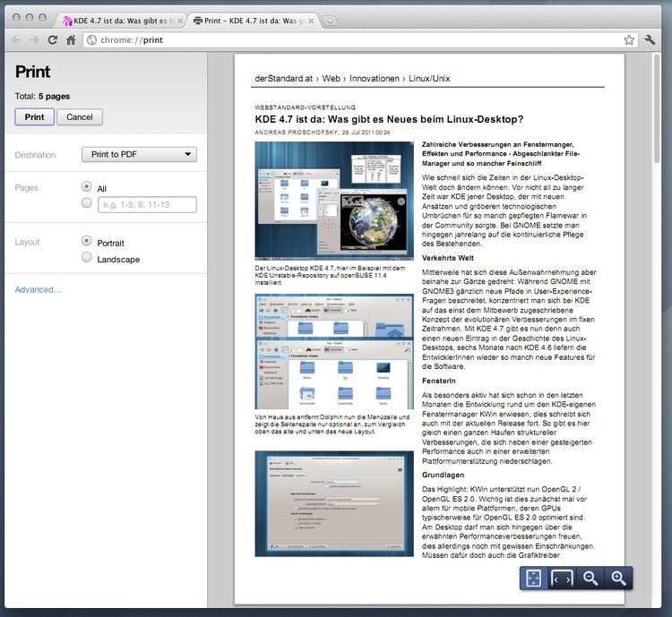Click the Print button
Image resolution: width=672 pixels, height=617 pixels.
pos(34,116)
